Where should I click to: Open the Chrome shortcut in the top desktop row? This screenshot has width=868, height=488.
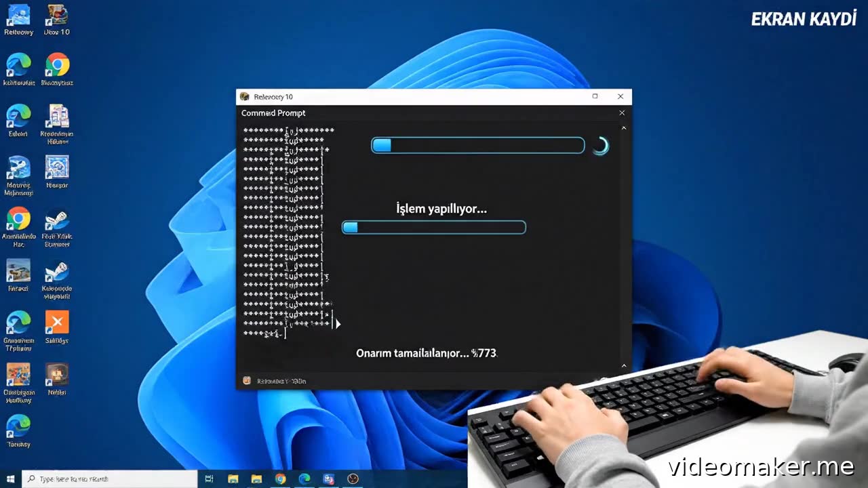pos(58,66)
